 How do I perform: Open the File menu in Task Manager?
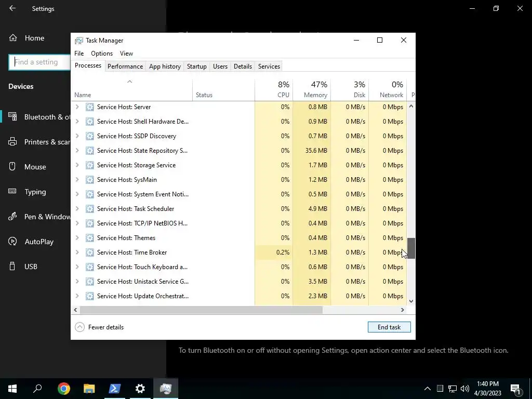[x=79, y=54]
